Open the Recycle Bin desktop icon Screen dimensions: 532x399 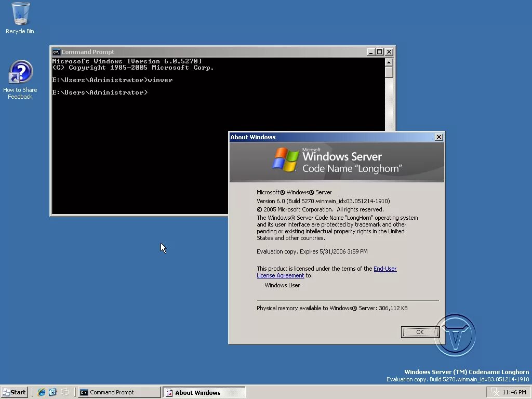click(x=20, y=18)
